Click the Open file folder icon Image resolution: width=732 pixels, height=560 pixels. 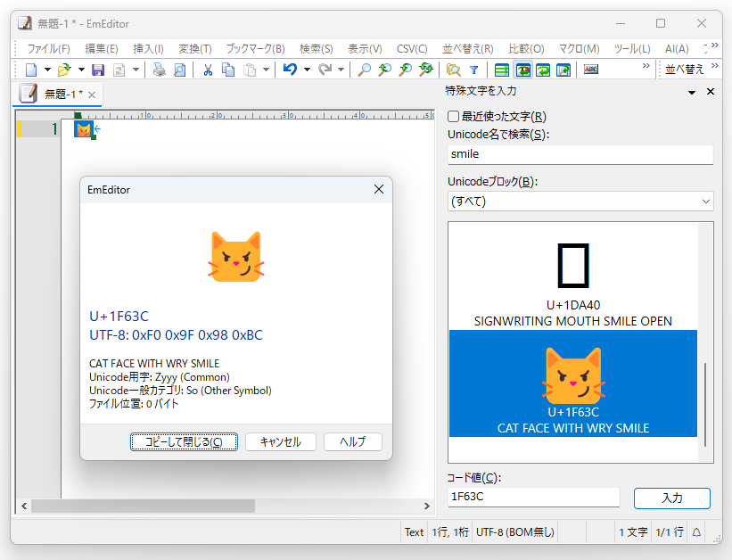(64, 70)
